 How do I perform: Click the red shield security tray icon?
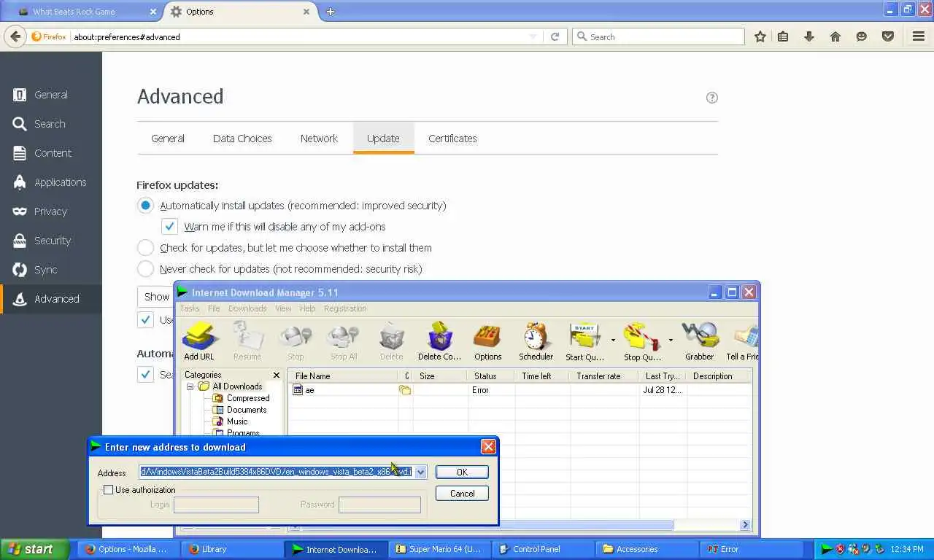[x=840, y=549]
